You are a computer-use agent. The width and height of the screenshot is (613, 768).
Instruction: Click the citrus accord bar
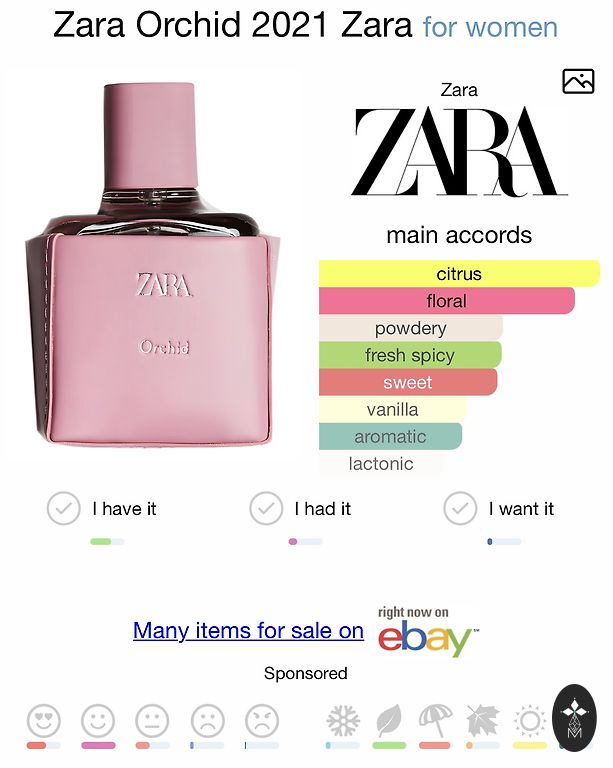click(459, 273)
